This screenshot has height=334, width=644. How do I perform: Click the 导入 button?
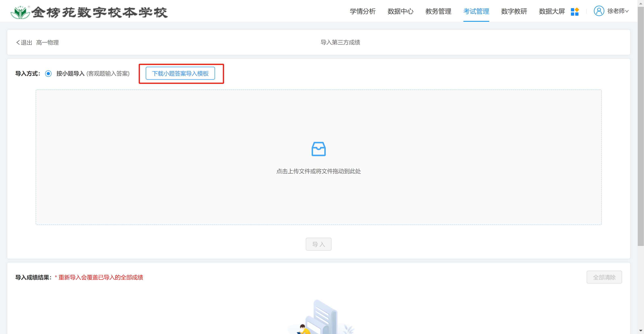pyautogui.click(x=318, y=244)
